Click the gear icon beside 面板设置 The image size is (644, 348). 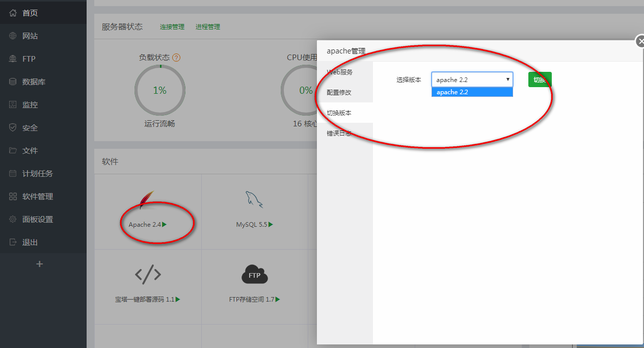click(13, 219)
